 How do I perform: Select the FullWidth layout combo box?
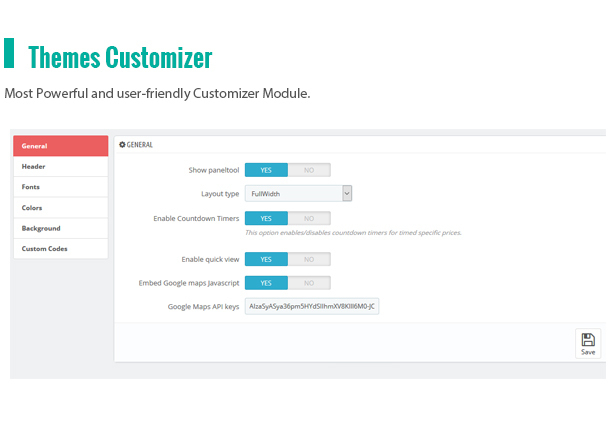coord(298,193)
